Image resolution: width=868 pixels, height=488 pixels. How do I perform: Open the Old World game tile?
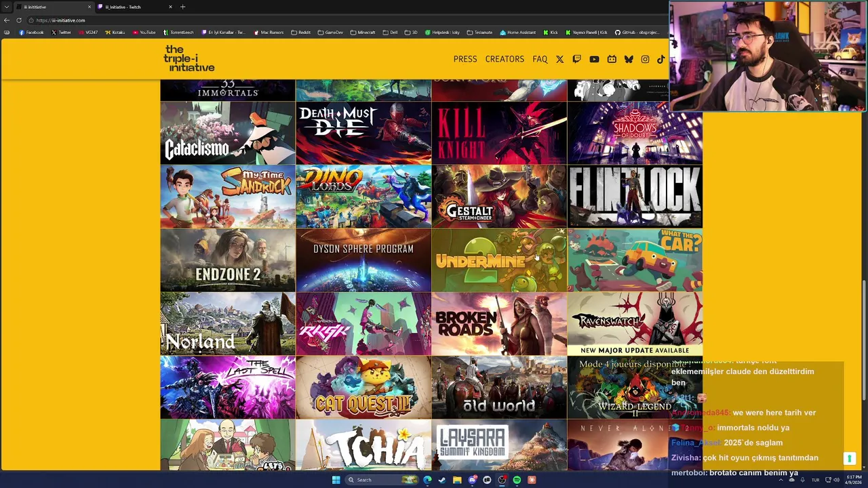499,388
